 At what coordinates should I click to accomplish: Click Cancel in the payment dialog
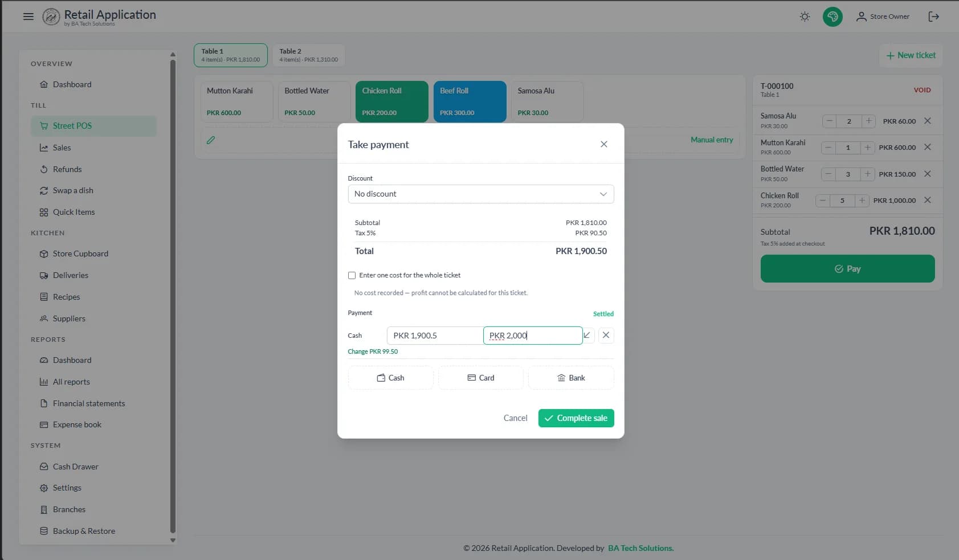tap(515, 418)
